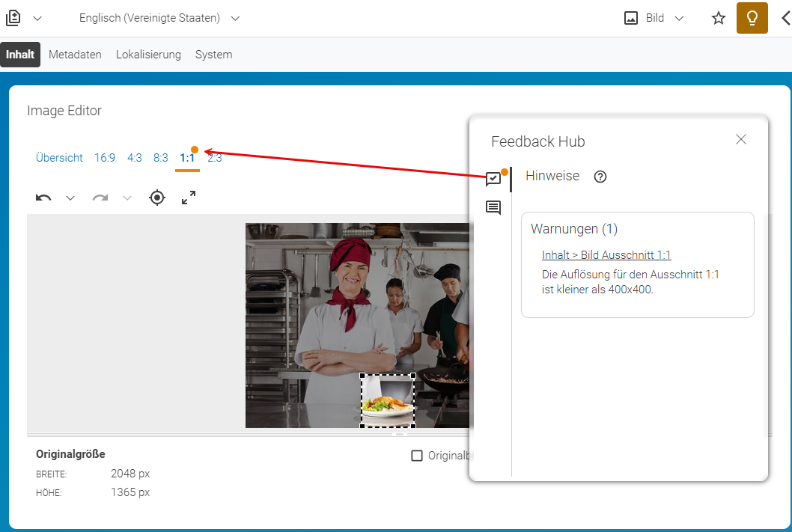Select the 8:3 crop variant
Screen dimensions: 792x532
[x=161, y=157]
